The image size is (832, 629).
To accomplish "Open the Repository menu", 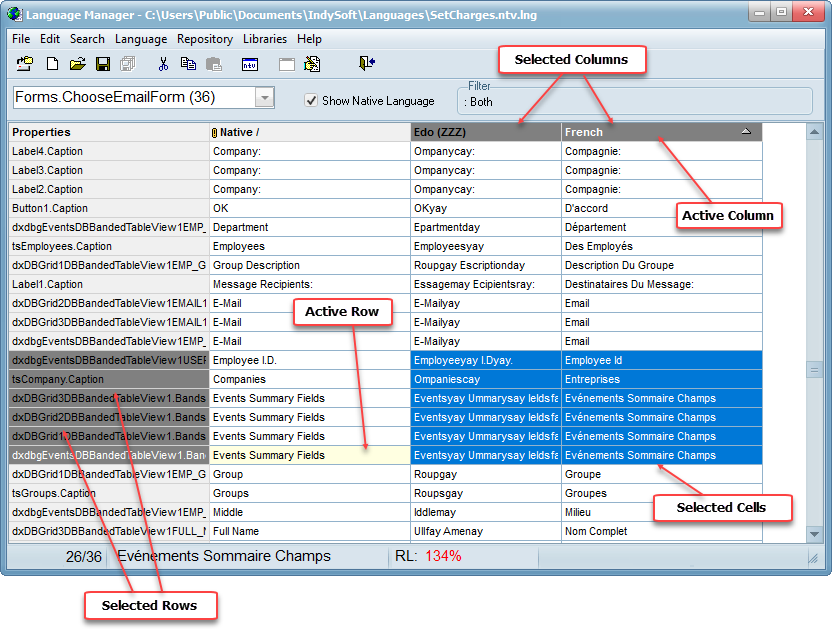I will click(x=204, y=39).
